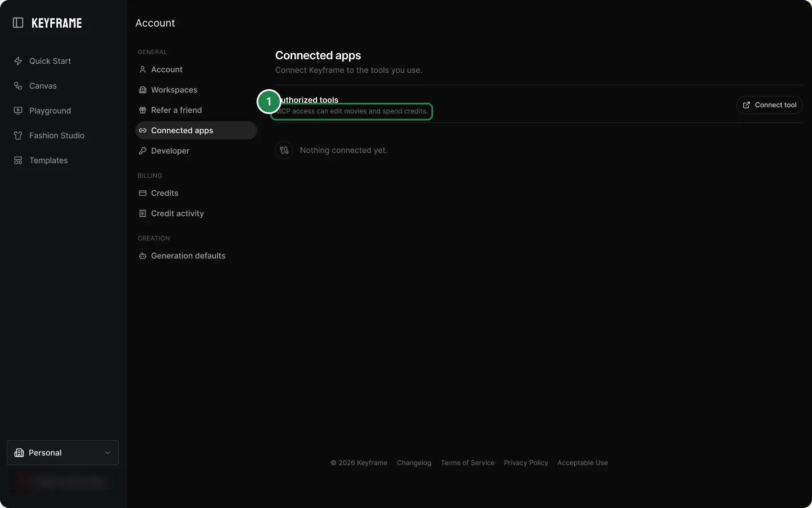Click the Connect tool button
The width and height of the screenshot is (812, 508).
769,105
